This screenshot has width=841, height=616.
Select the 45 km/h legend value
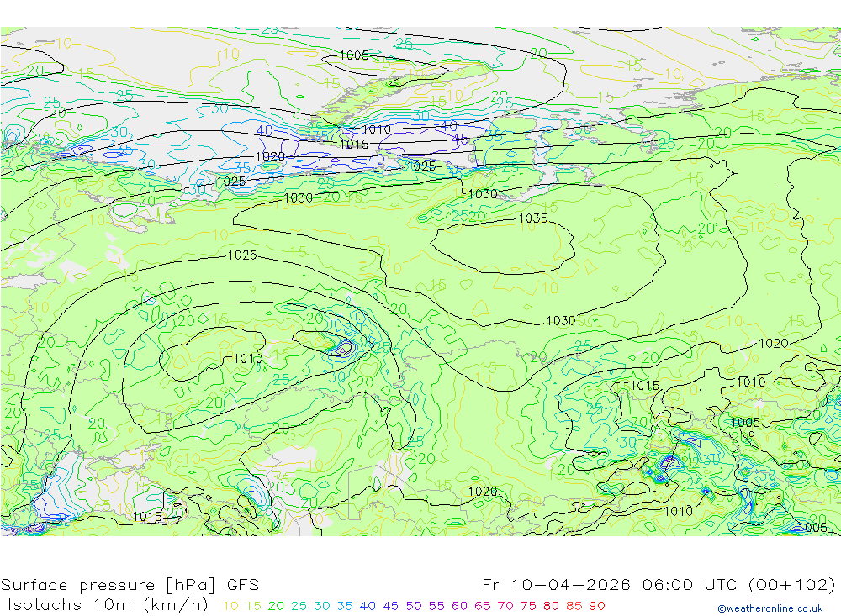[x=390, y=606]
